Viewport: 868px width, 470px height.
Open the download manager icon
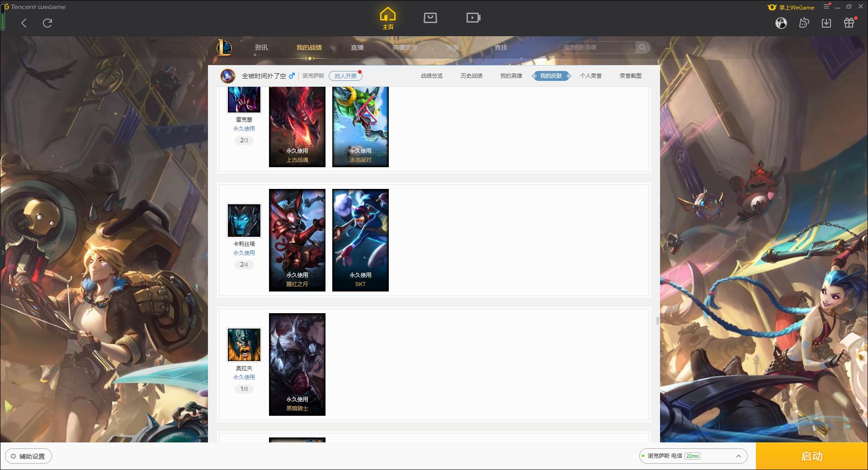click(826, 23)
